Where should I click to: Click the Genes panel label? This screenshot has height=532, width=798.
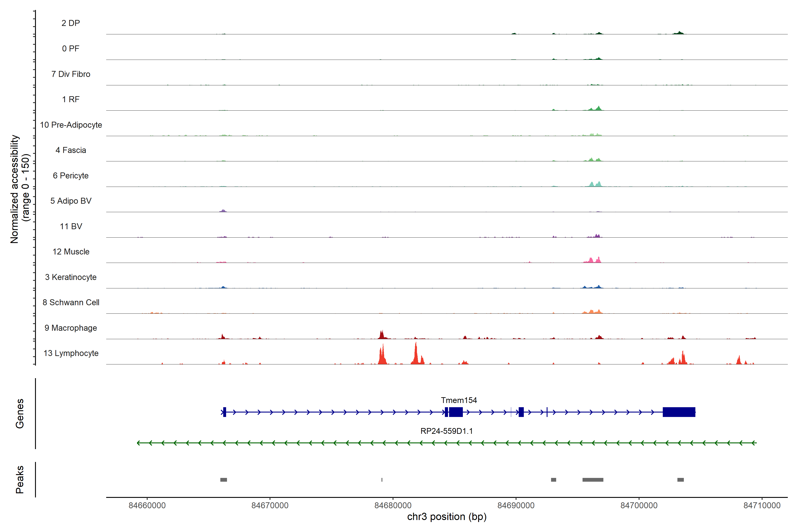pos(20,414)
